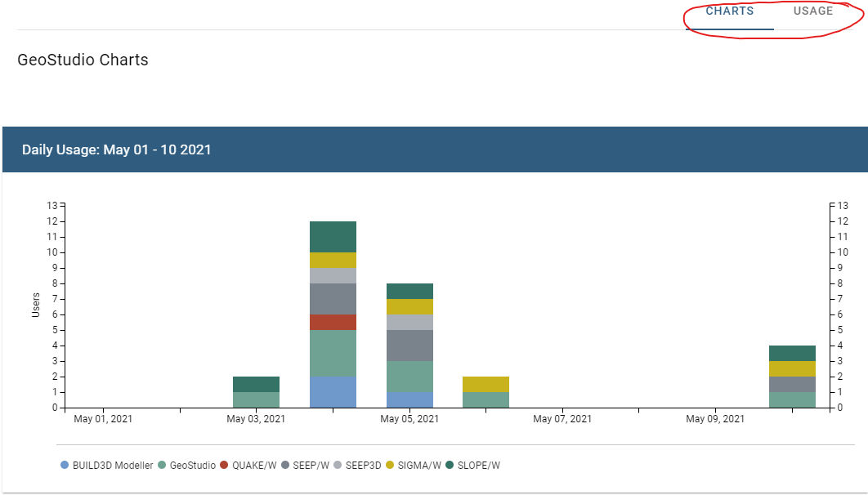Select dark gray SEEP/W segment of May 10 bar
This screenshot has width=868, height=495.
(x=792, y=385)
